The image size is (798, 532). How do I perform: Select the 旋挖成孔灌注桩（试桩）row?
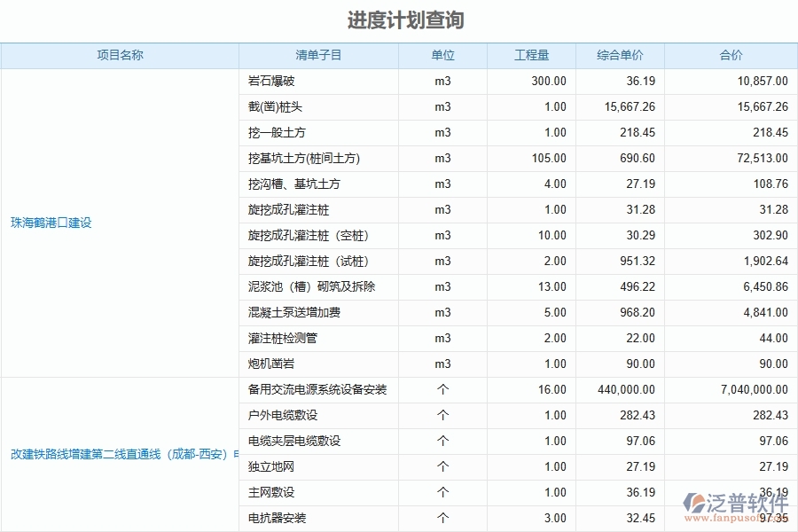point(305,261)
